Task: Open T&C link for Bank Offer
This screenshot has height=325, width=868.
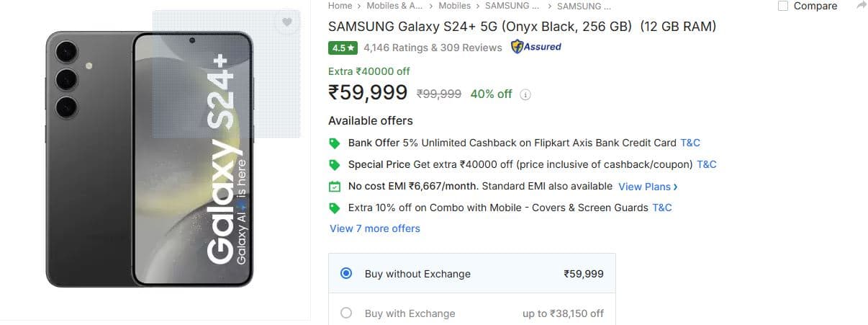Action: click(690, 143)
